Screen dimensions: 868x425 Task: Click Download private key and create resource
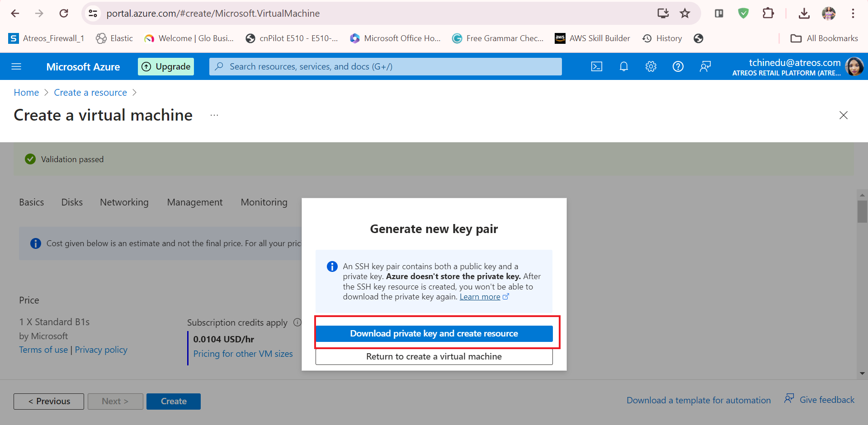pos(434,334)
